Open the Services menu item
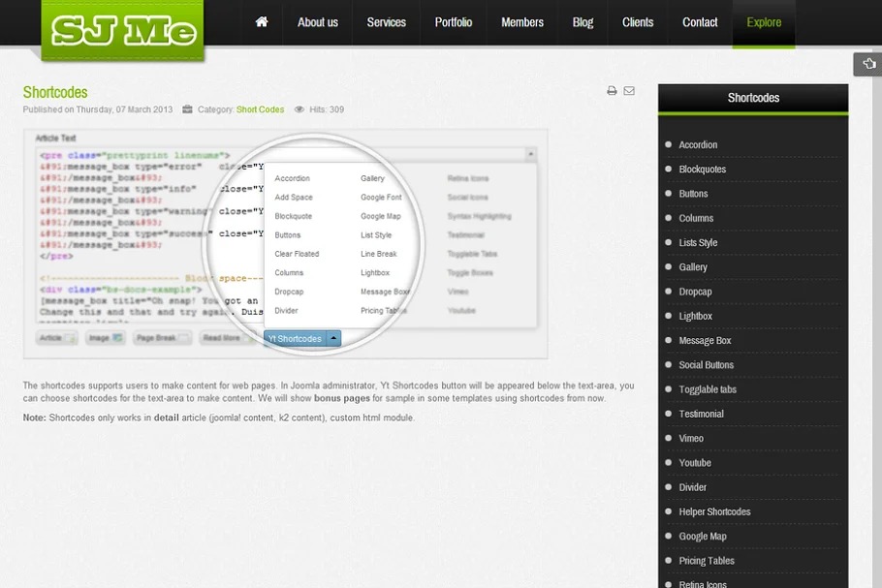Viewport: 882px width, 588px height. pyautogui.click(x=386, y=22)
